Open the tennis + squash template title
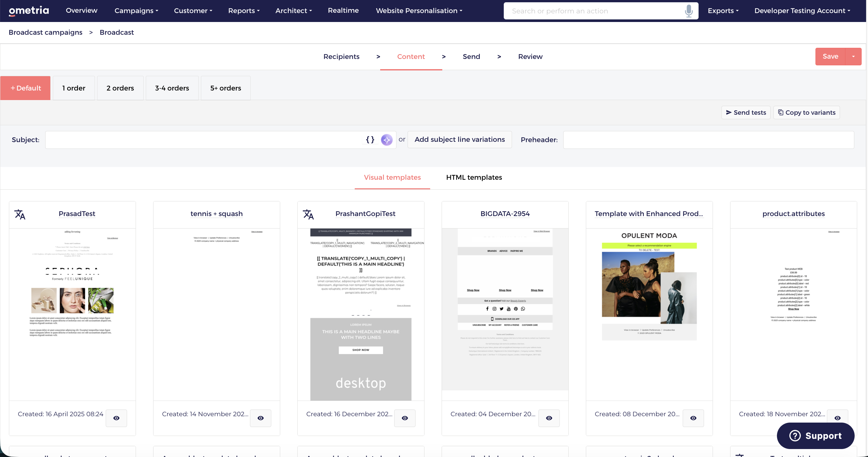 pyautogui.click(x=216, y=214)
